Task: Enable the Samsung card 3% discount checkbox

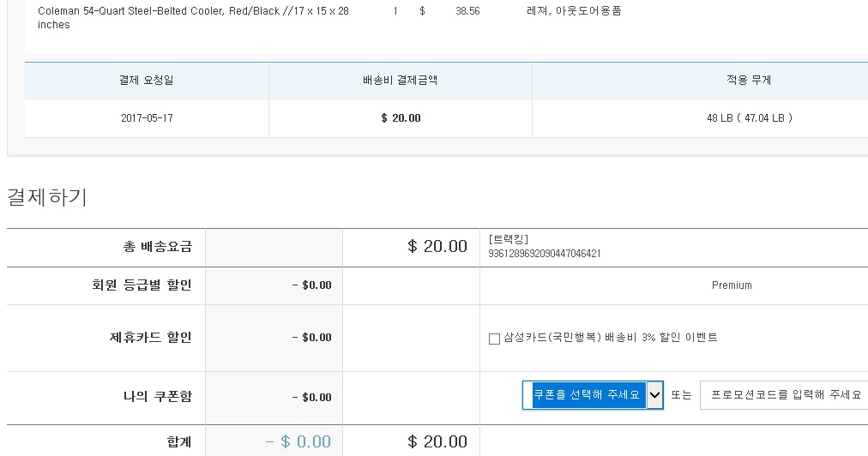Action: (494, 339)
